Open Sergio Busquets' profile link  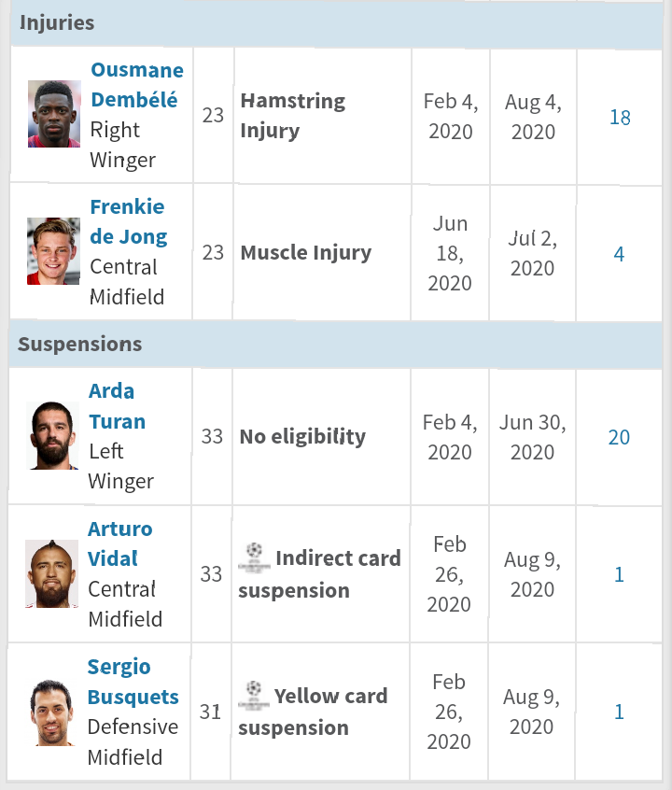click(x=133, y=682)
